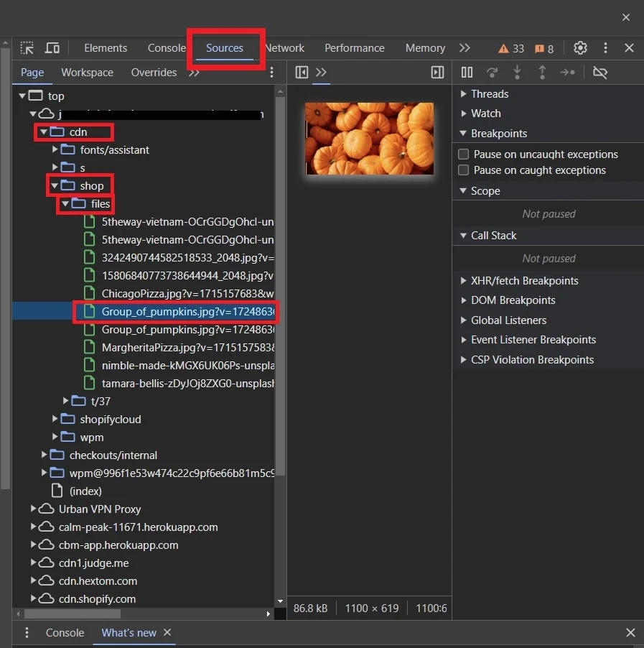Enable Pause on caught exceptions
Screen dimensions: 644x648
tap(463, 170)
